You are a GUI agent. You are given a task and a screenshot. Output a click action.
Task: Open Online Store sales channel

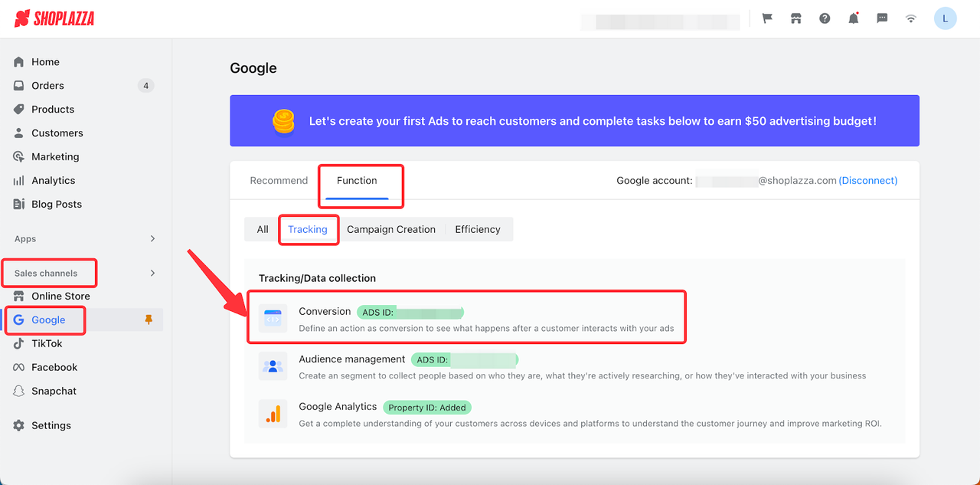point(60,297)
